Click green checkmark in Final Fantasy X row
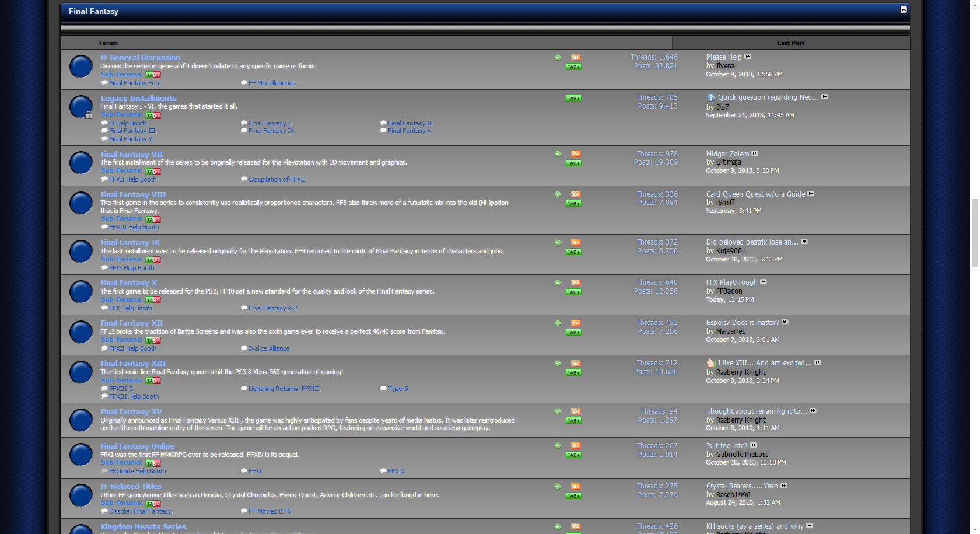Image resolution: width=980 pixels, height=534 pixels. pyautogui.click(x=558, y=282)
